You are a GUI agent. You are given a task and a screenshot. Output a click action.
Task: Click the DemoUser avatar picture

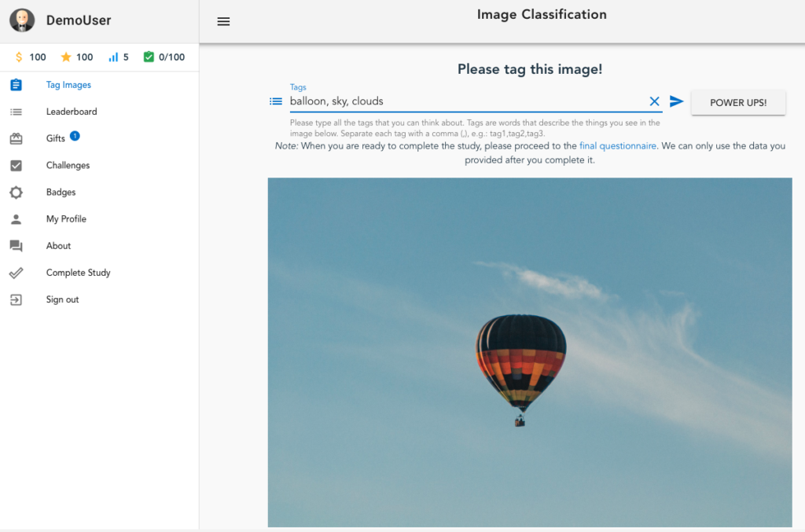tap(22, 20)
